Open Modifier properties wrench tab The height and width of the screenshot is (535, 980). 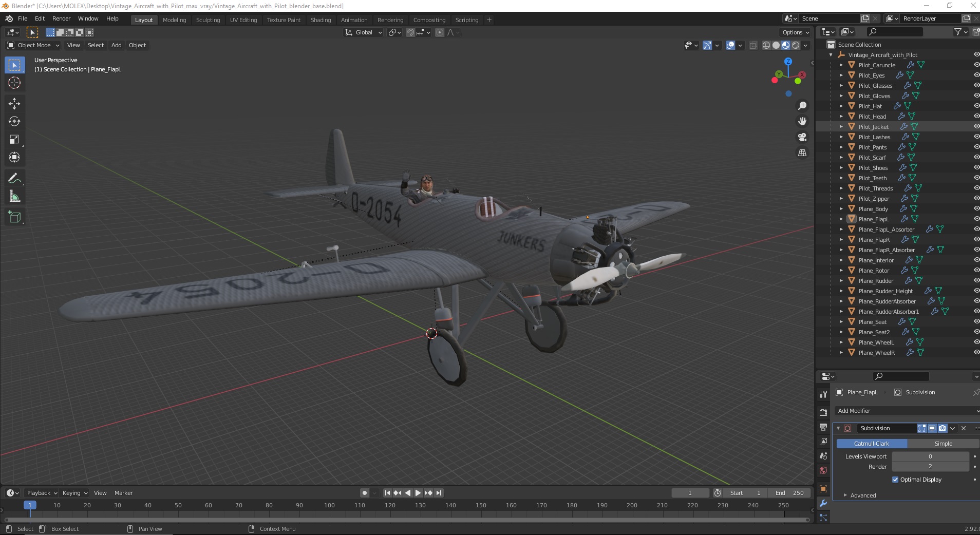tap(823, 503)
